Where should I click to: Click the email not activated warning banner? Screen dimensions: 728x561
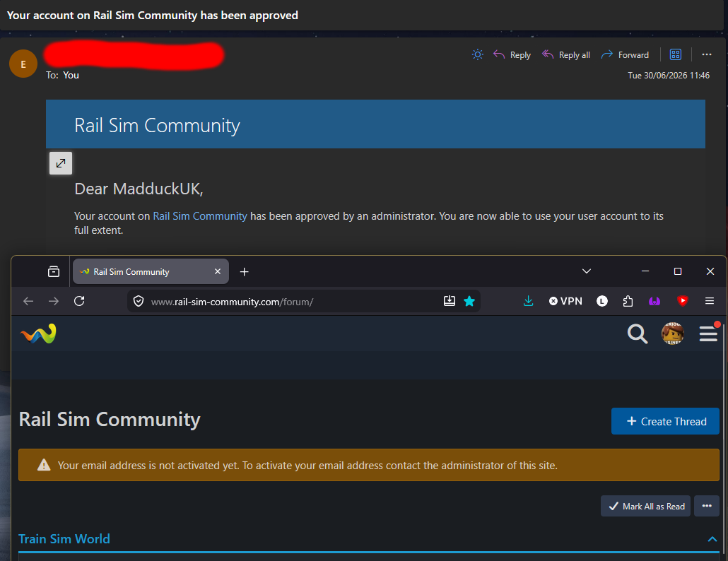point(369,465)
